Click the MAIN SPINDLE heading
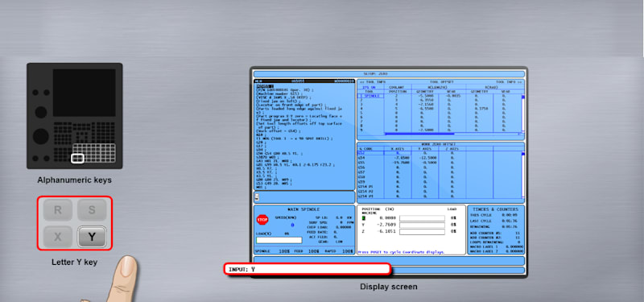 (304, 209)
